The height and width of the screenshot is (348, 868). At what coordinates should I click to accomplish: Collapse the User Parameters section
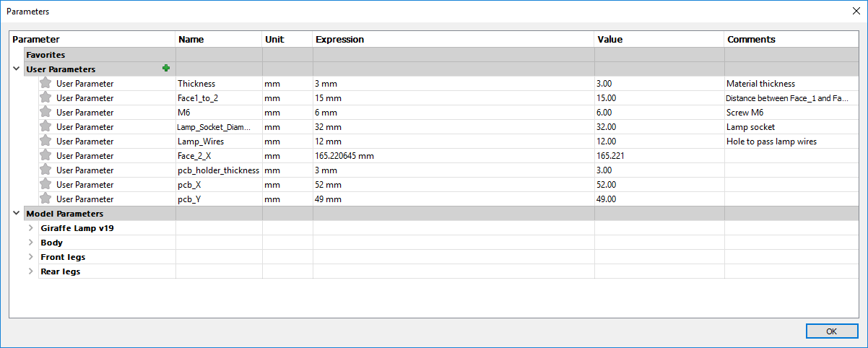point(17,69)
